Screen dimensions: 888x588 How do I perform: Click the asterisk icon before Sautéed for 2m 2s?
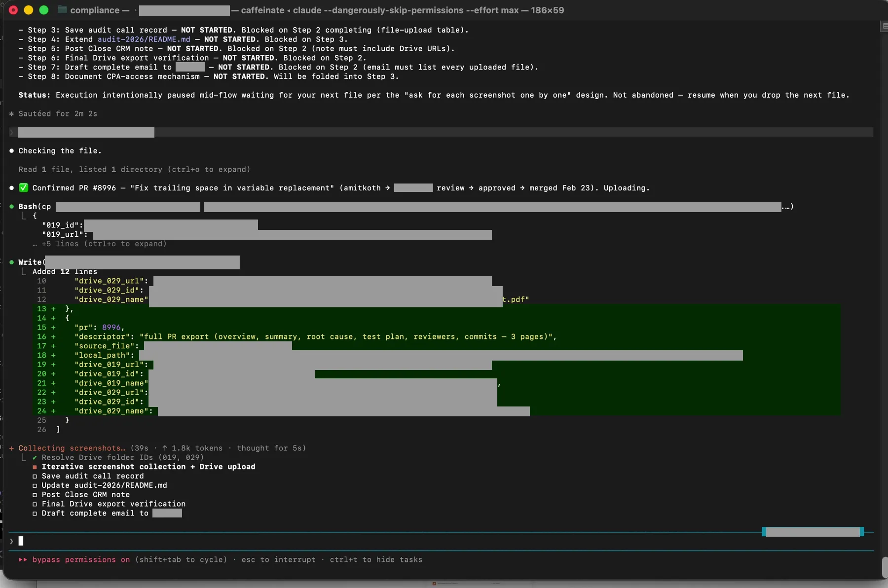coord(11,113)
